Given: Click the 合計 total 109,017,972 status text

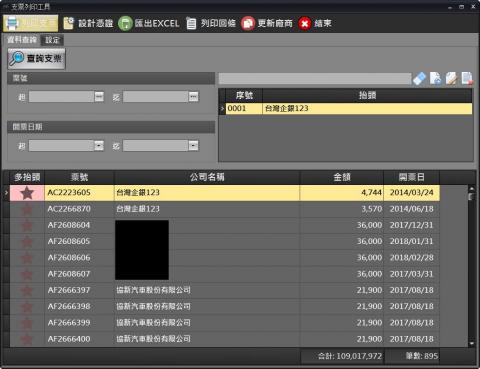Looking at the screenshot, I should coord(350,356).
